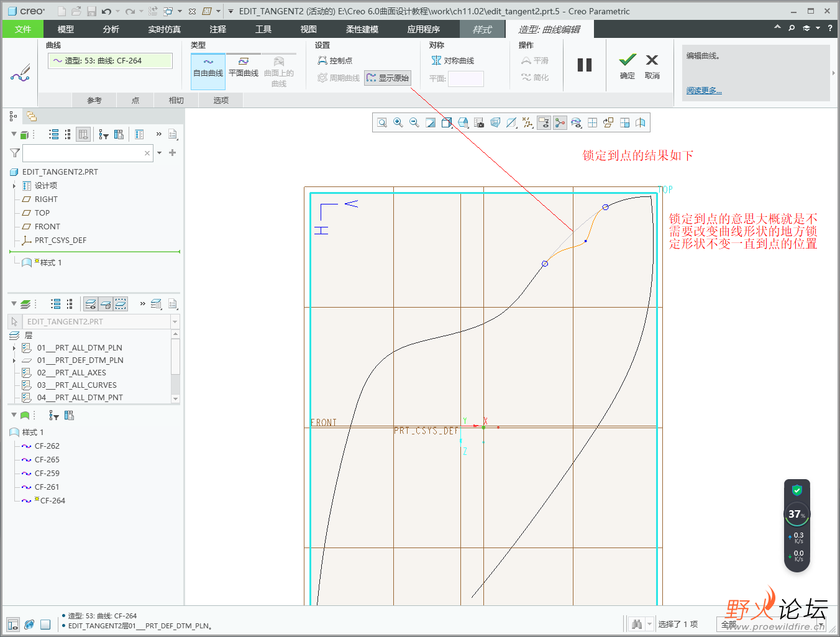This screenshot has width=840, height=637.
Task: Open the 样式 ribbon tab
Action: 482,29
